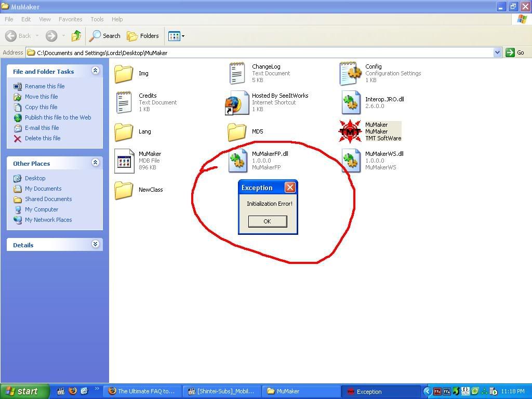
Task: Open the Tools menu
Action: pyautogui.click(x=97, y=19)
